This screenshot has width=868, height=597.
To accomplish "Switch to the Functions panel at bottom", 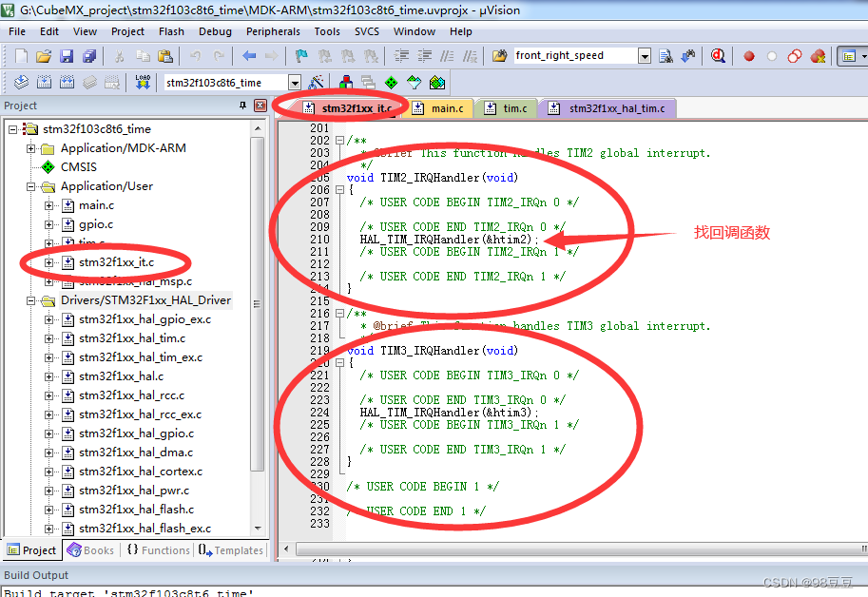I will click(157, 549).
